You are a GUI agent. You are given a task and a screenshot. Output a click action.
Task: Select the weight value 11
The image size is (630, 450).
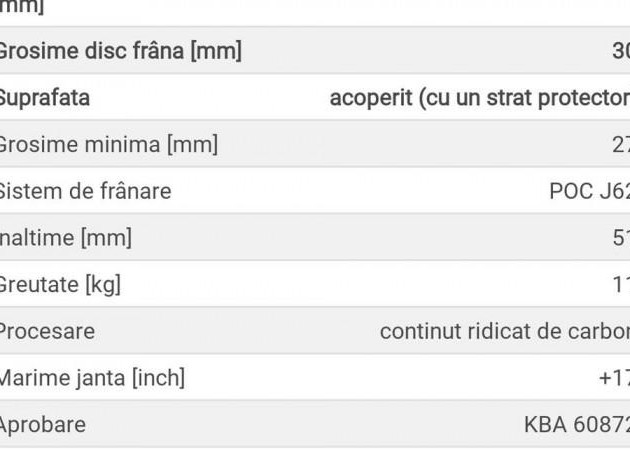[620, 284]
